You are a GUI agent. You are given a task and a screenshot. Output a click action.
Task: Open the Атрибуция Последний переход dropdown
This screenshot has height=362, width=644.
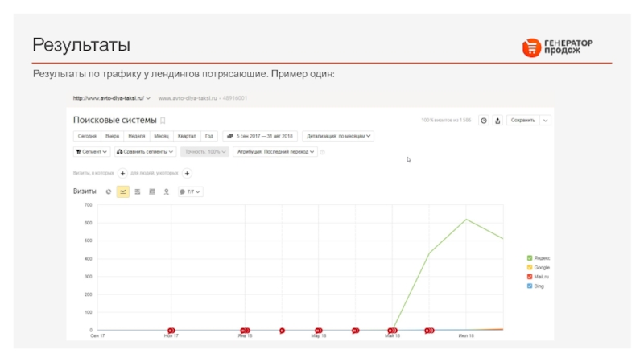click(x=274, y=151)
